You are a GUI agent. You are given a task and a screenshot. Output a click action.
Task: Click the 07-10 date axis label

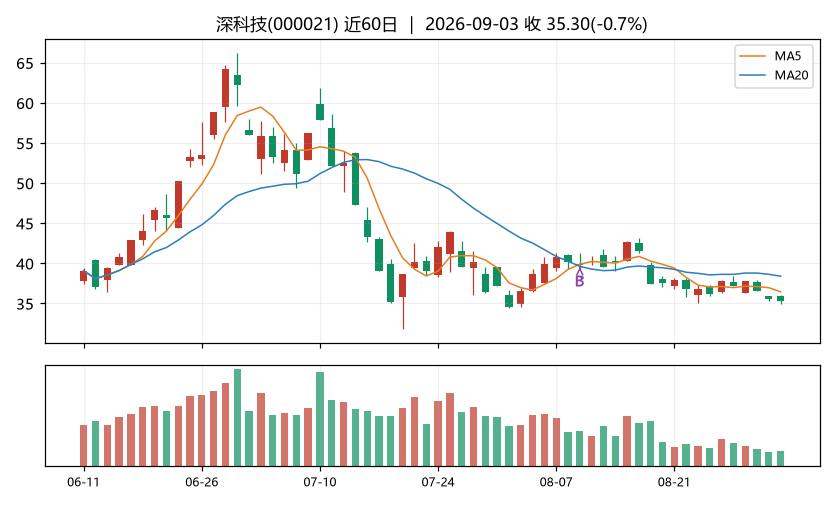(x=320, y=483)
